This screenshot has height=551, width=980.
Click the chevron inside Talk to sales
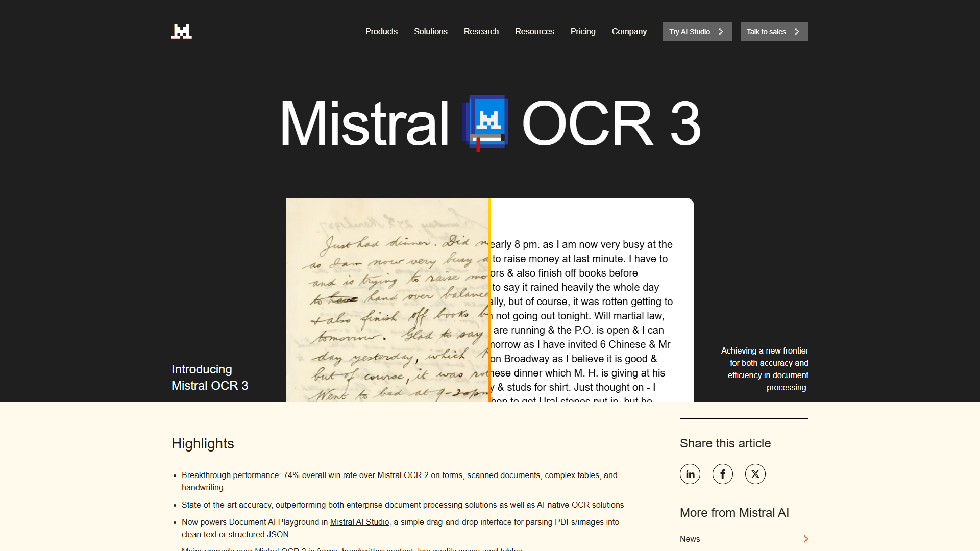coord(796,31)
